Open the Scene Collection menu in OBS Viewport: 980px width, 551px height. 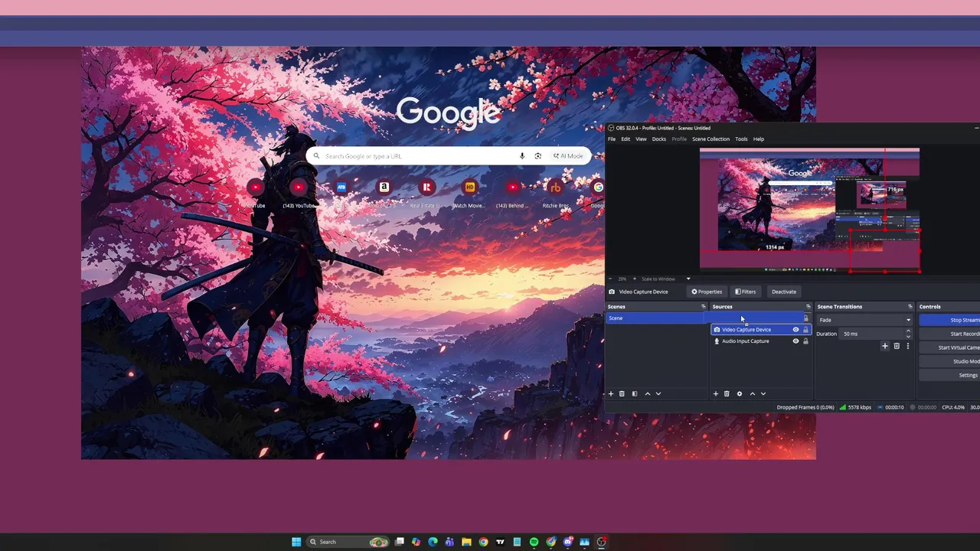point(711,139)
